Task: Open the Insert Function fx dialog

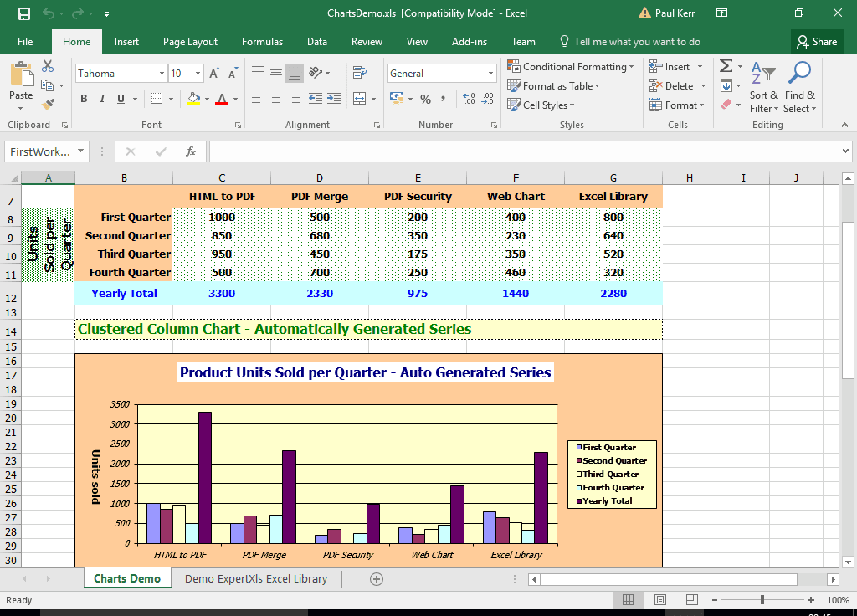Action: click(191, 151)
